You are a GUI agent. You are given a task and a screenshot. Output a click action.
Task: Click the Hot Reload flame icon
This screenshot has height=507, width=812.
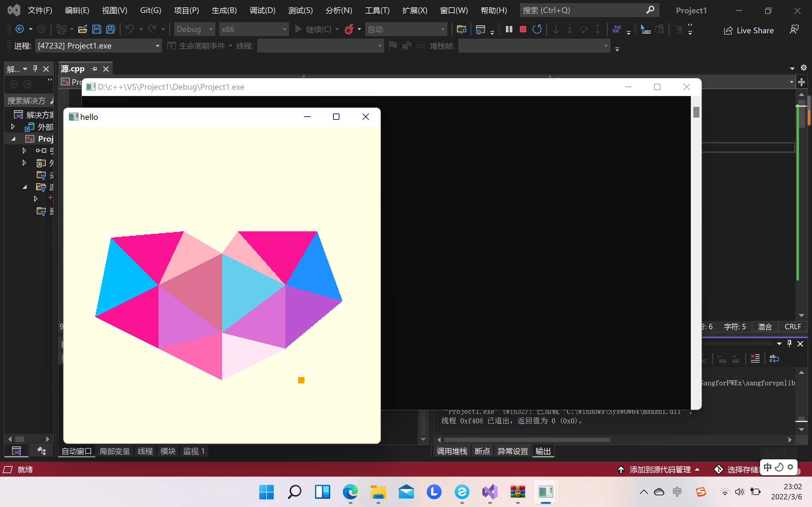click(x=349, y=29)
